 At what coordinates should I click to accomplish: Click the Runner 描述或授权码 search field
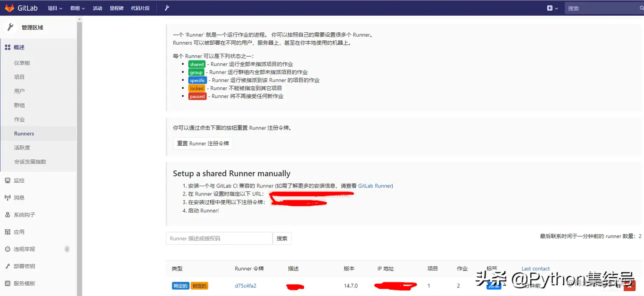pos(219,239)
